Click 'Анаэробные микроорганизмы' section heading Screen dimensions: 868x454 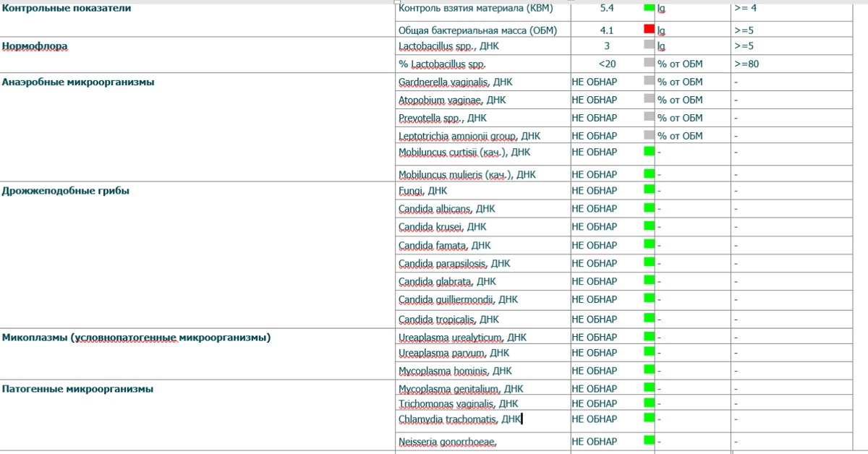pyautogui.click(x=78, y=82)
